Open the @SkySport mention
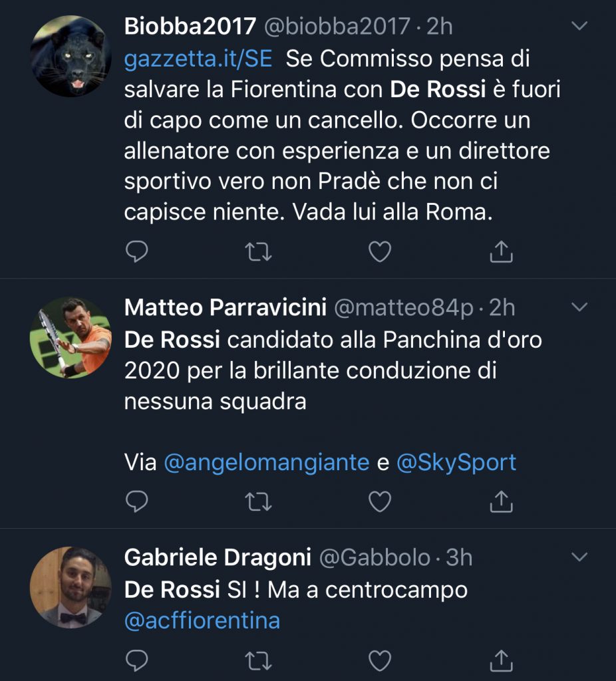Screen dimensions: 616x681 [456, 463]
